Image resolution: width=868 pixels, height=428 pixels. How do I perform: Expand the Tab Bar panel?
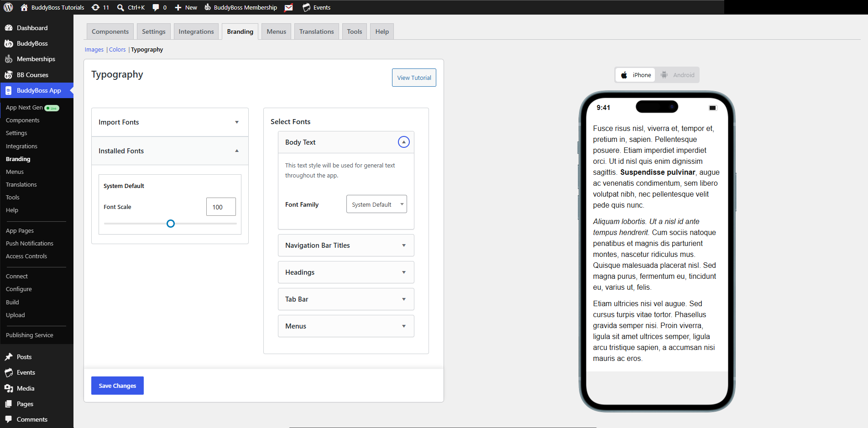point(346,299)
